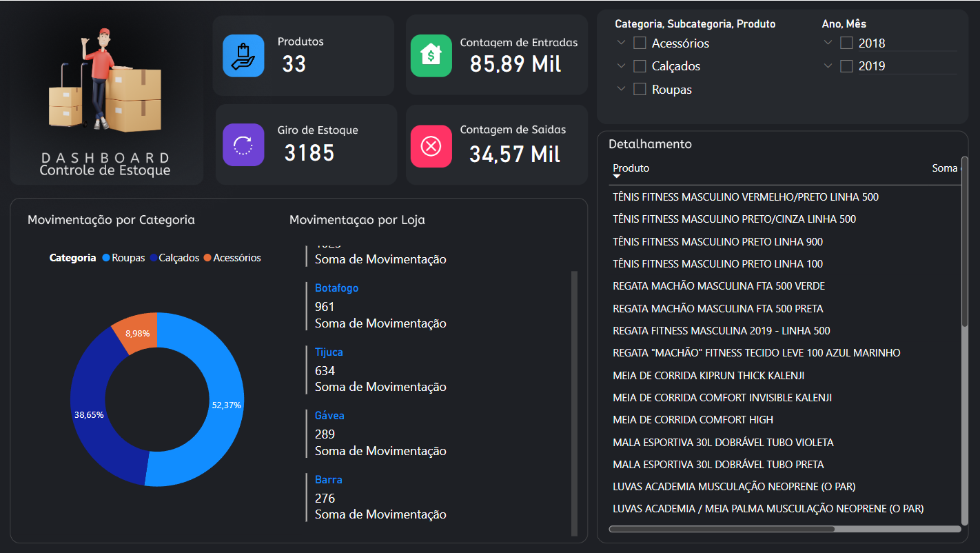Expand the Calçados category chevron
This screenshot has height=553, width=980.
tap(621, 66)
